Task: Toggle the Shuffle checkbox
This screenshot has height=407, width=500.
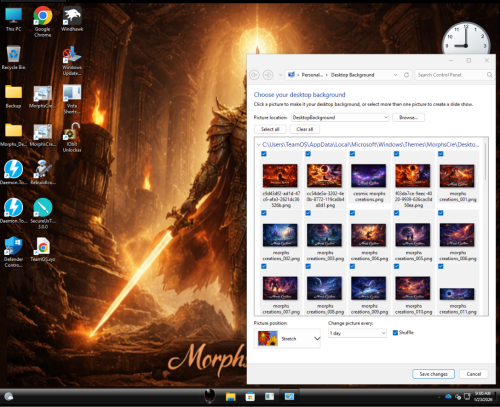Action: 395,333
